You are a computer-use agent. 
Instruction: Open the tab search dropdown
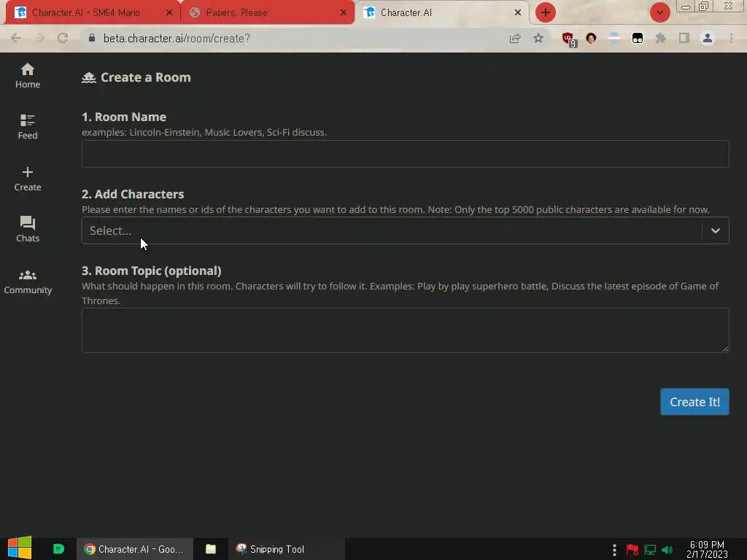tap(659, 12)
